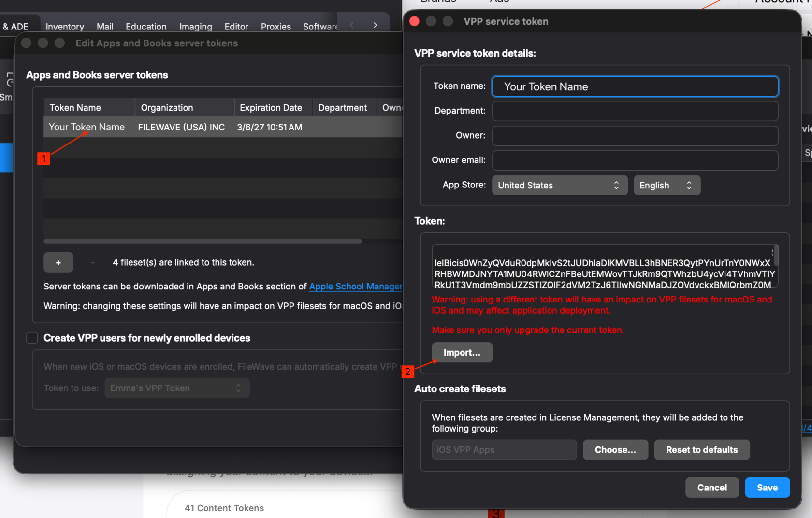The height and width of the screenshot is (518, 812).
Task: Switch to the Proxies tab
Action: click(276, 27)
